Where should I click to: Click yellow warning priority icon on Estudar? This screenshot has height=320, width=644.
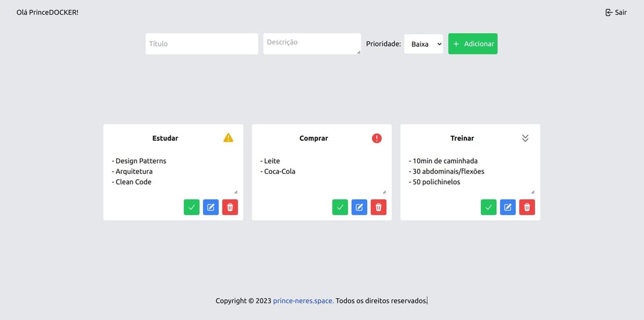tap(228, 138)
